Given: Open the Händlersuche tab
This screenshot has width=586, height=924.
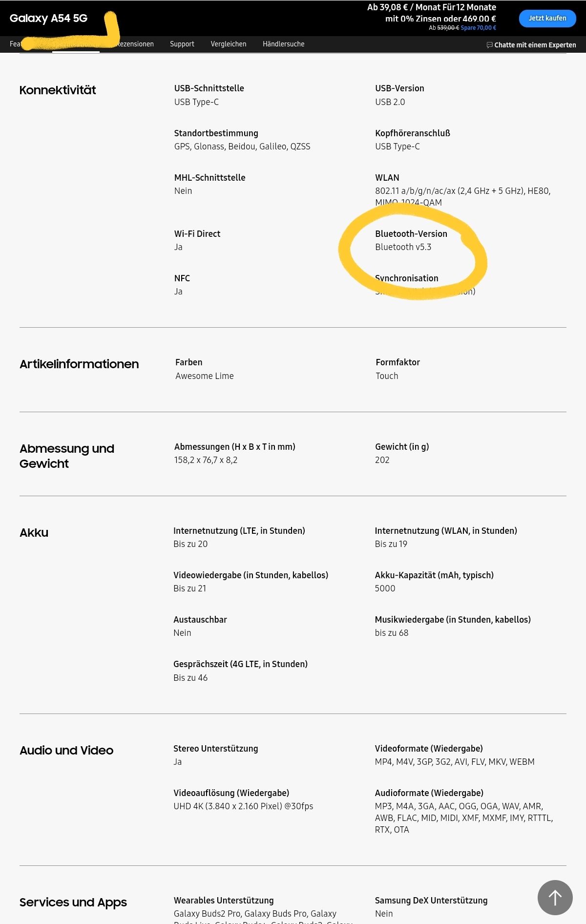Looking at the screenshot, I should point(284,44).
